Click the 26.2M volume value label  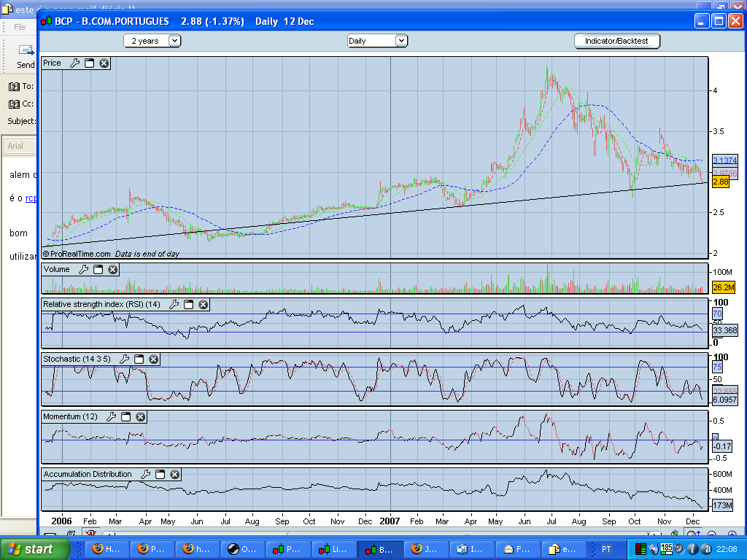point(723,287)
